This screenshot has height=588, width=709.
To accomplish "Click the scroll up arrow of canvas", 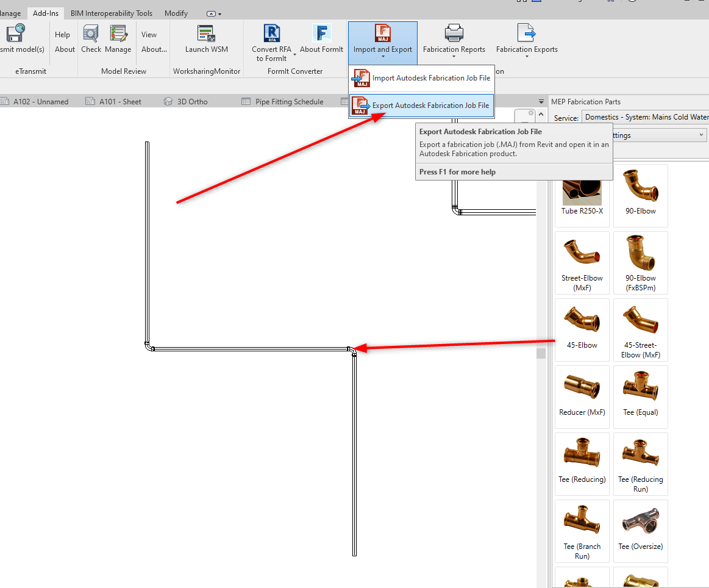I will pos(541,115).
